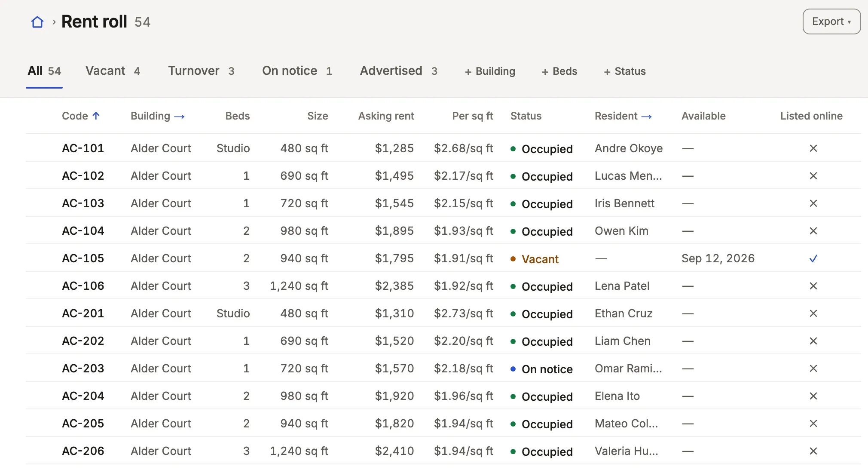Click listed online X for AC-206

pos(813,451)
